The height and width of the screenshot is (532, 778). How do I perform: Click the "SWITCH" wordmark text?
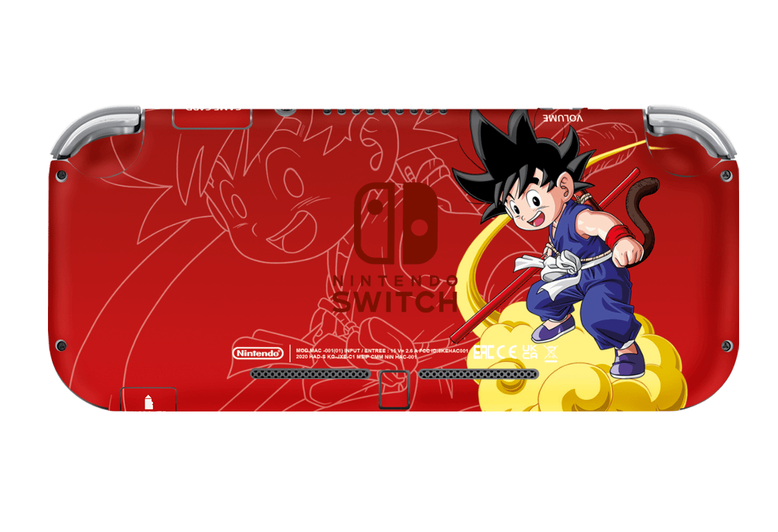[x=395, y=301]
